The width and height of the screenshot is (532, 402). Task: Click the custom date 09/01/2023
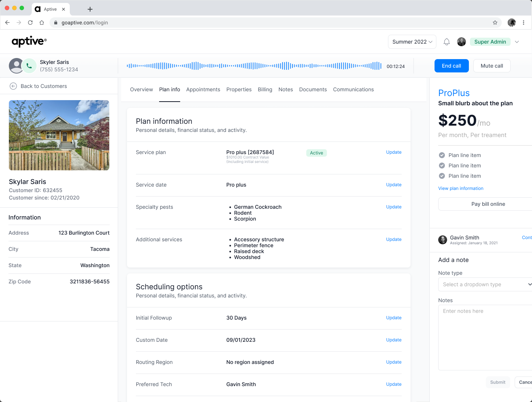(x=241, y=340)
